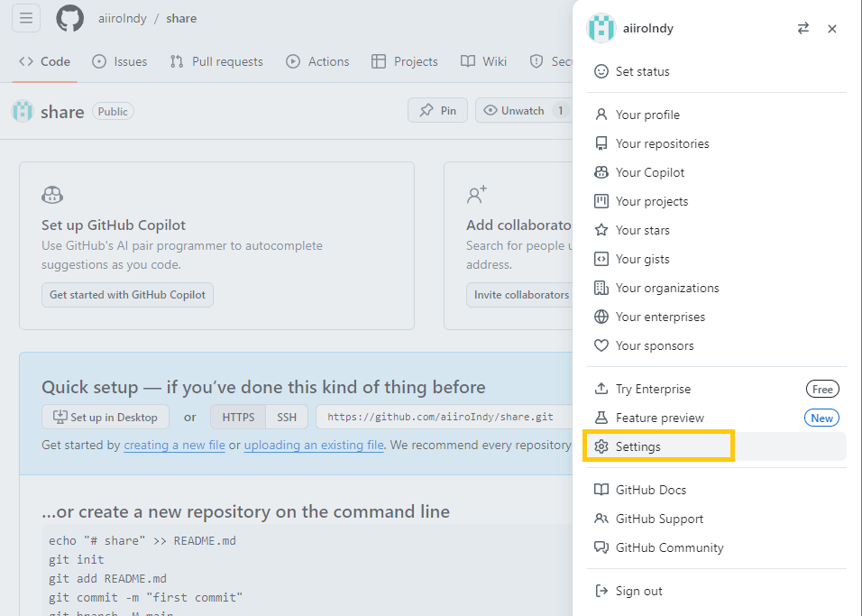This screenshot has width=862, height=616.
Task: Click the share repository breadcrumb link
Action: (181, 18)
